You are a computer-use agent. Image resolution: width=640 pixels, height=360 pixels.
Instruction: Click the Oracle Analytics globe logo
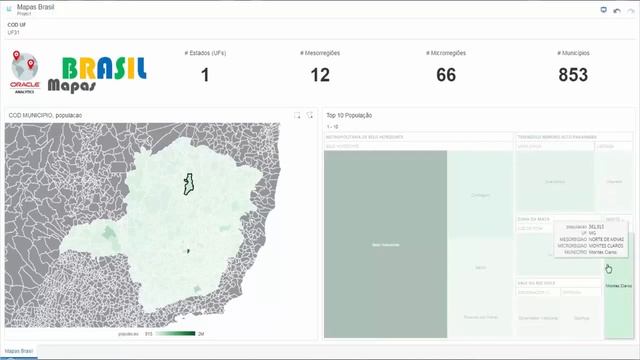tap(24, 72)
